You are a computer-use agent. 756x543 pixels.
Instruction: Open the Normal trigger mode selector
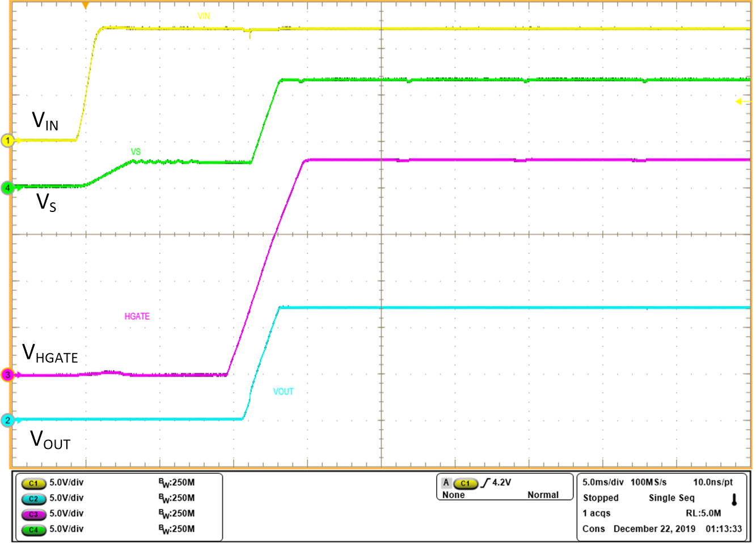(542, 494)
